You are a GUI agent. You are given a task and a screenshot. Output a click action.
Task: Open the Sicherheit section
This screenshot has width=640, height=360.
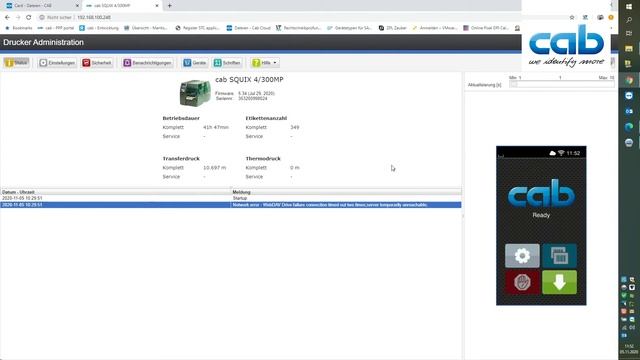97,63
